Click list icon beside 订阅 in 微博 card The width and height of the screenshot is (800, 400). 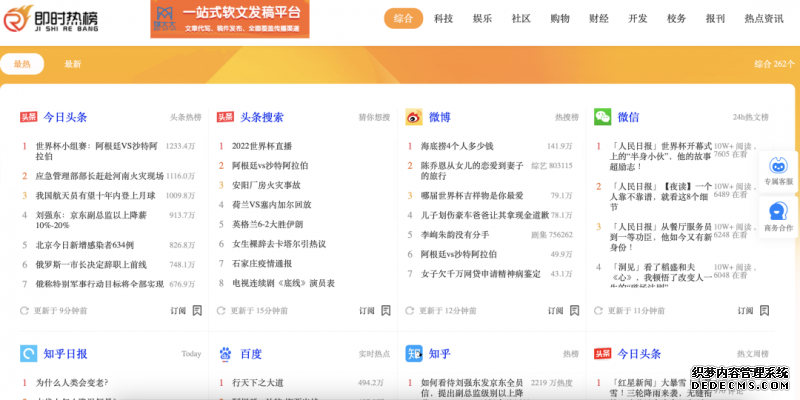coord(574,310)
